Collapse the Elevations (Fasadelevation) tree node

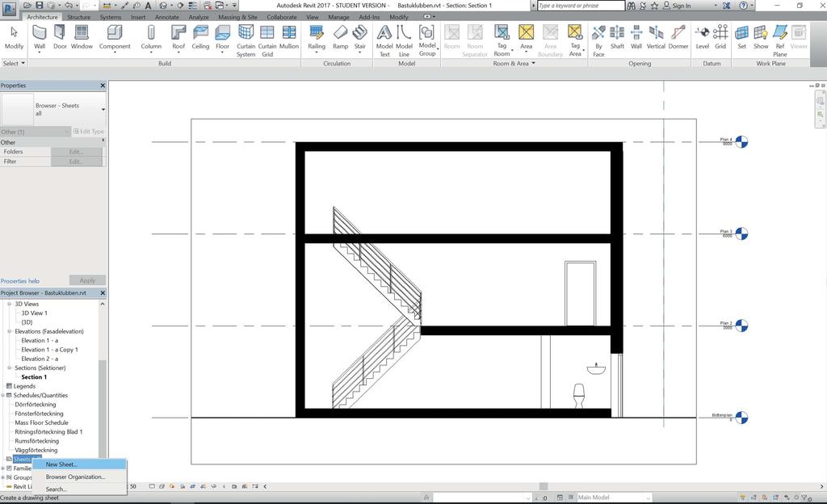[x=9, y=332]
